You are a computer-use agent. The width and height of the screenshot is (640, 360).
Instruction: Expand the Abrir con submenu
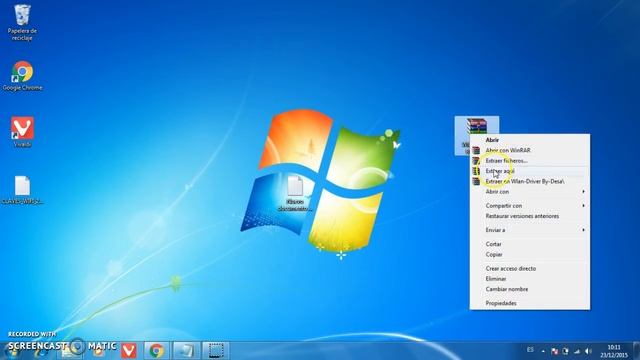530,191
